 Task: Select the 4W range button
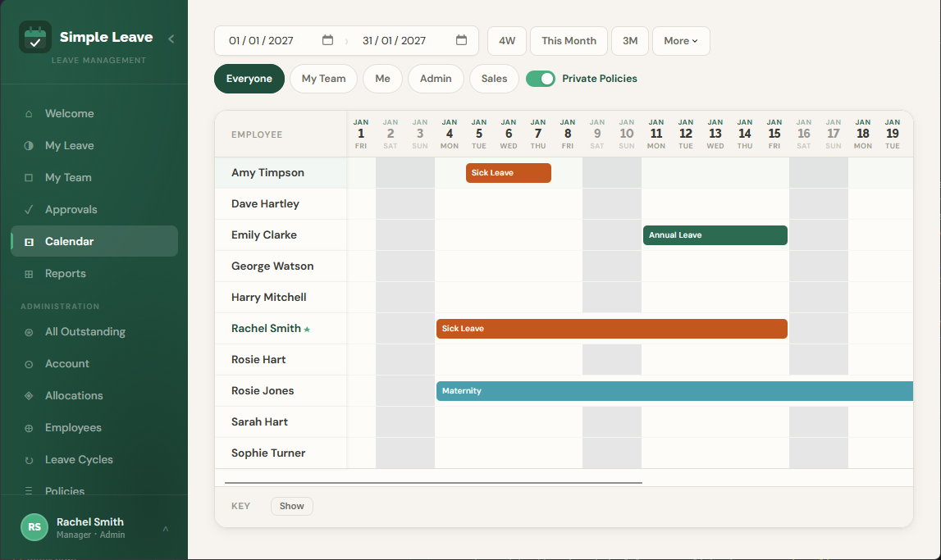point(507,41)
